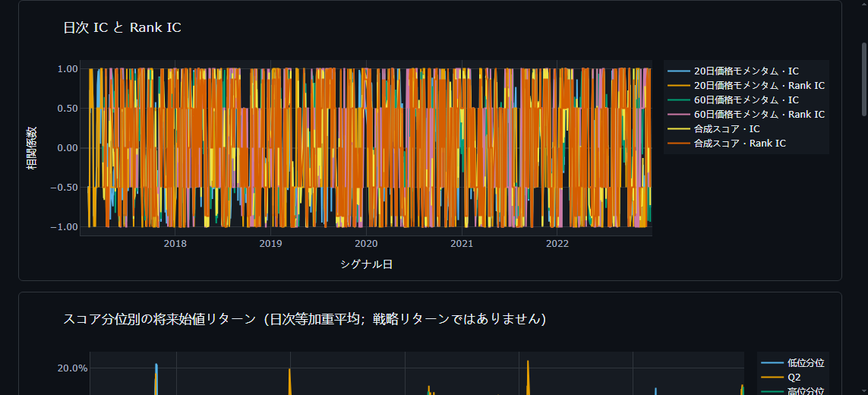The width and height of the screenshot is (868, 395).
Task: Click the 1.00 y-axis tick label
Action: pos(66,68)
